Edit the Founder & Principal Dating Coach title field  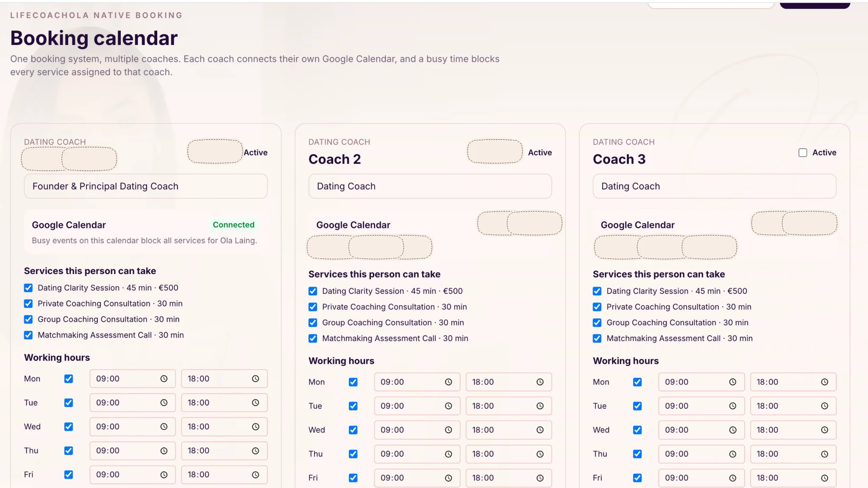pos(146,186)
